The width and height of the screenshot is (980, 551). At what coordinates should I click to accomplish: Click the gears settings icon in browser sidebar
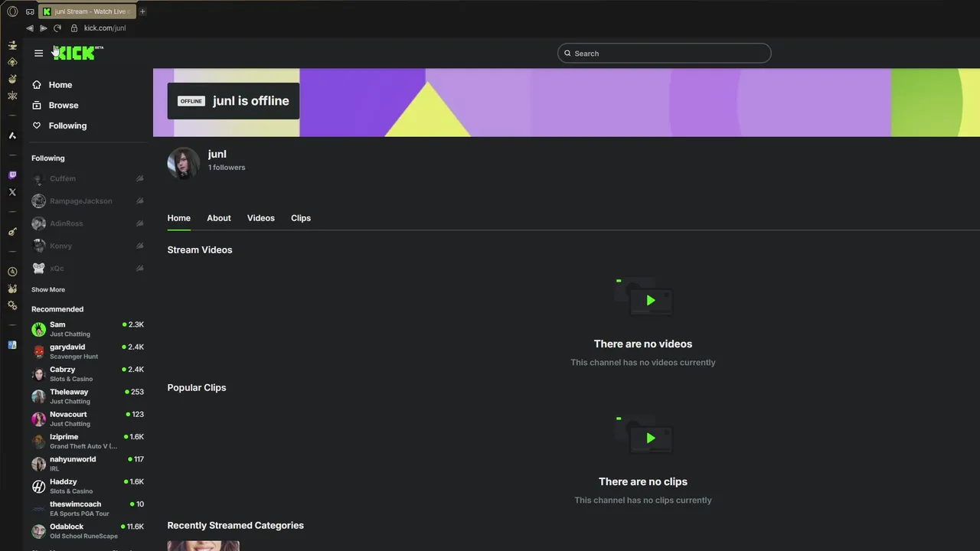pyautogui.click(x=12, y=305)
